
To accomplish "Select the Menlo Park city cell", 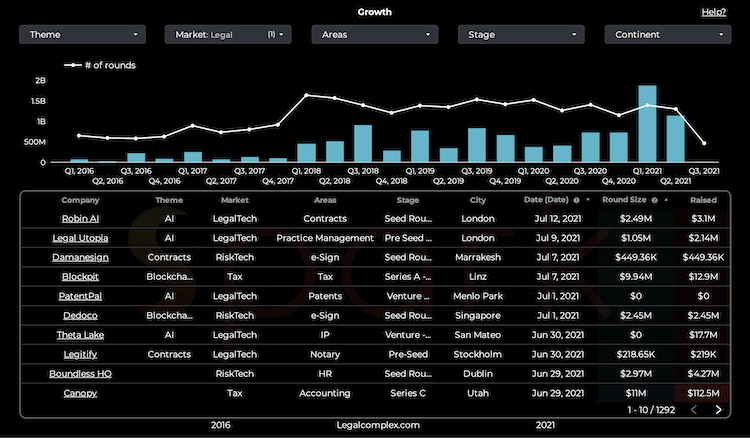I will (477, 296).
